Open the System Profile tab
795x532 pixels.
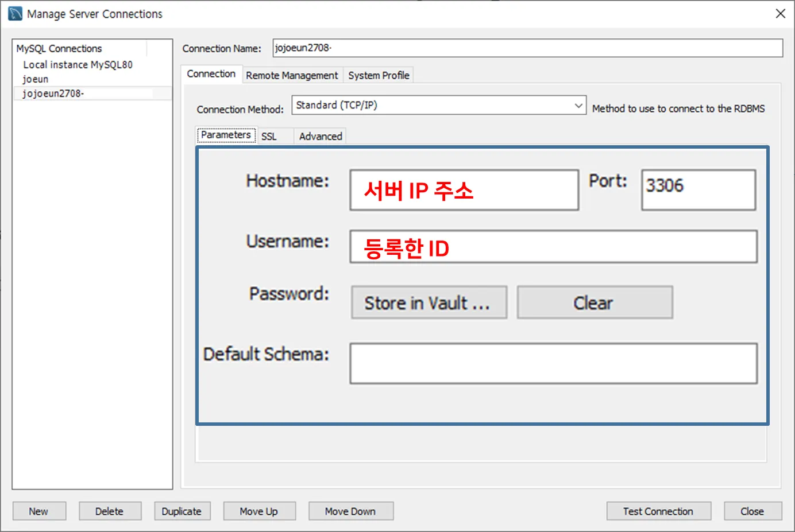pyautogui.click(x=379, y=75)
